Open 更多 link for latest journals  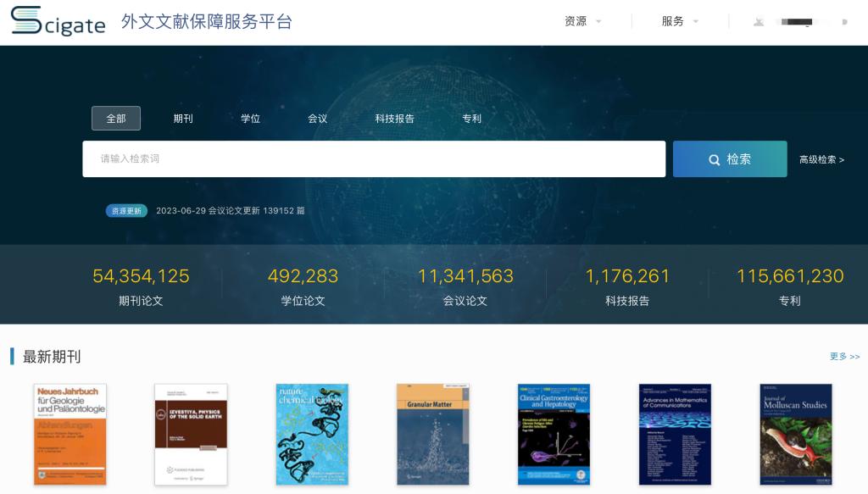[844, 357]
